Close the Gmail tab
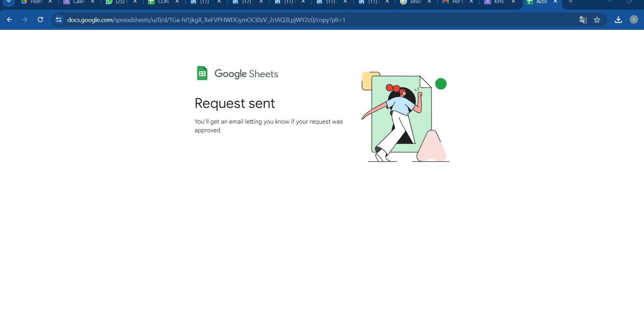Viewport: 644px width, 336px height. point(471,2)
